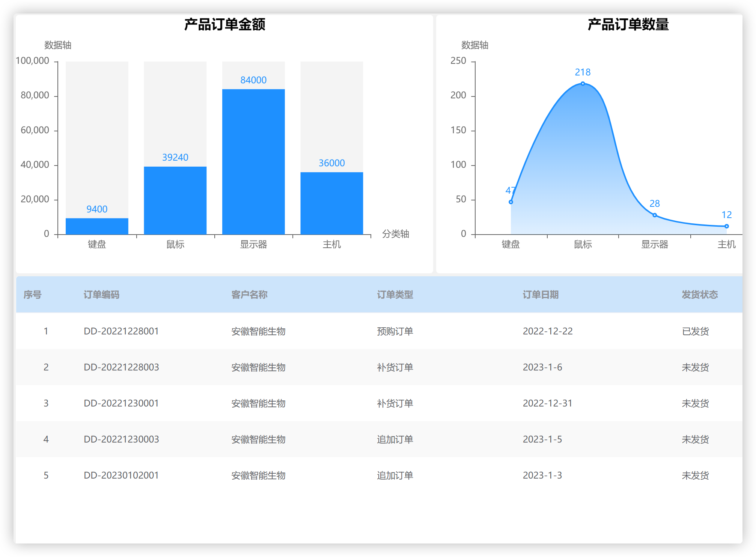756x557 pixels.
Task: Click the 产品订单金额 chart title
Action: (x=224, y=24)
